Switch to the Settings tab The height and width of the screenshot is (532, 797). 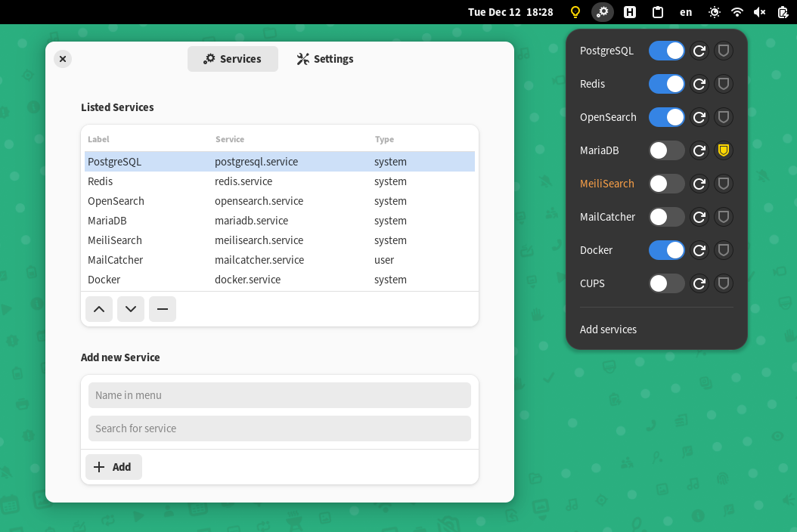click(x=325, y=59)
